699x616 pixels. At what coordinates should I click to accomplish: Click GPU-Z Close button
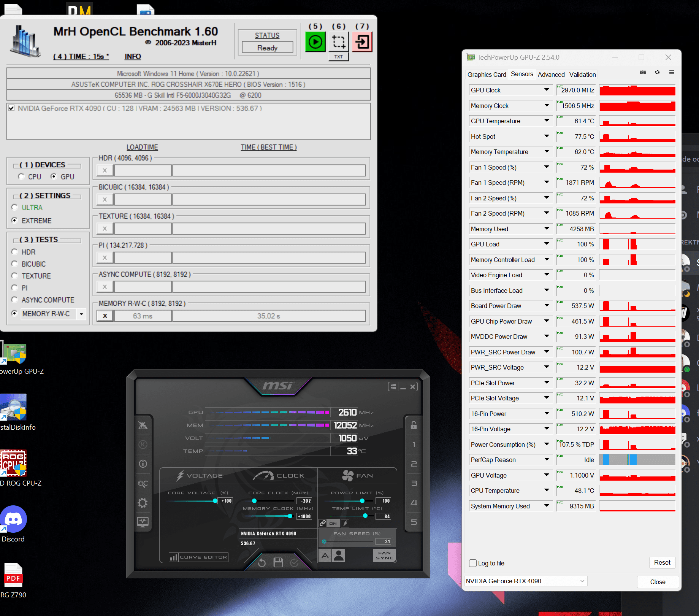point(658,582)
